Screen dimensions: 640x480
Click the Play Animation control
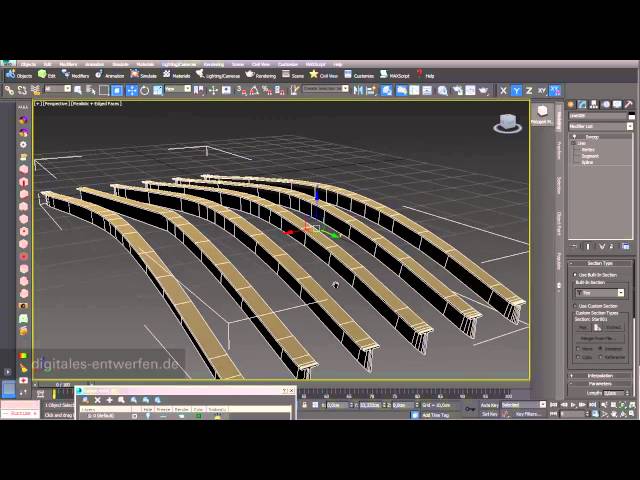(573, 405)
